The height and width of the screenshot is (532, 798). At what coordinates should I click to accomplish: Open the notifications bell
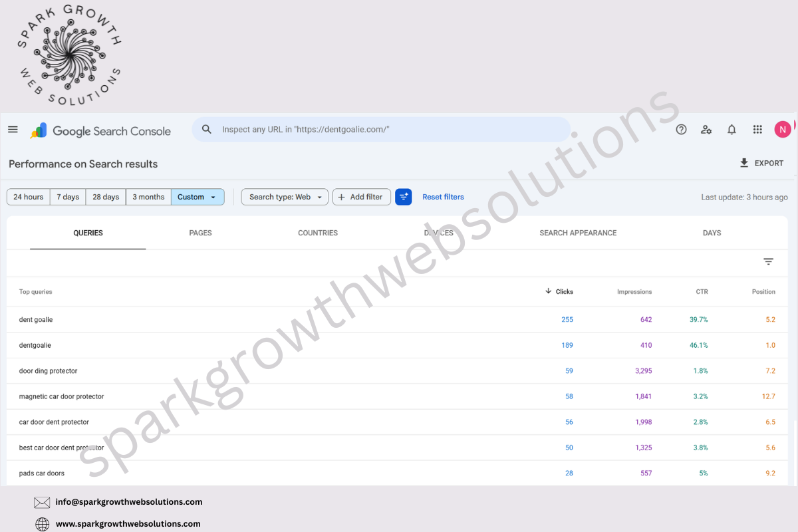(731, 130)
